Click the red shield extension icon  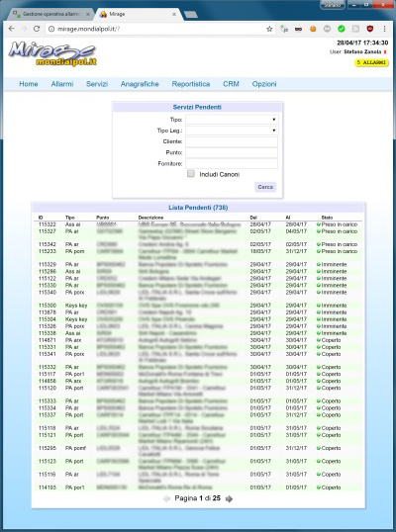[x=370, y=29]
